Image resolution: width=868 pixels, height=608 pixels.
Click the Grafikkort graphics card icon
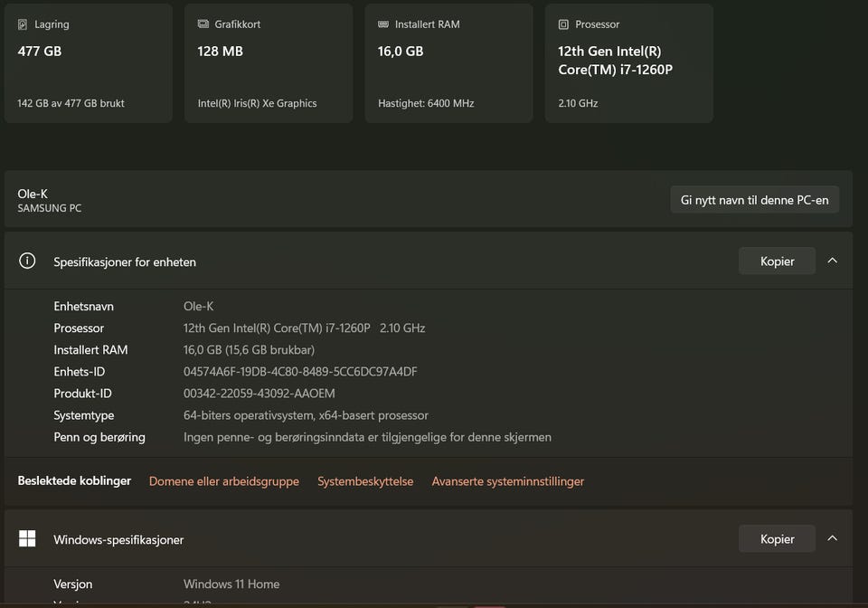(x=203, y=24)
